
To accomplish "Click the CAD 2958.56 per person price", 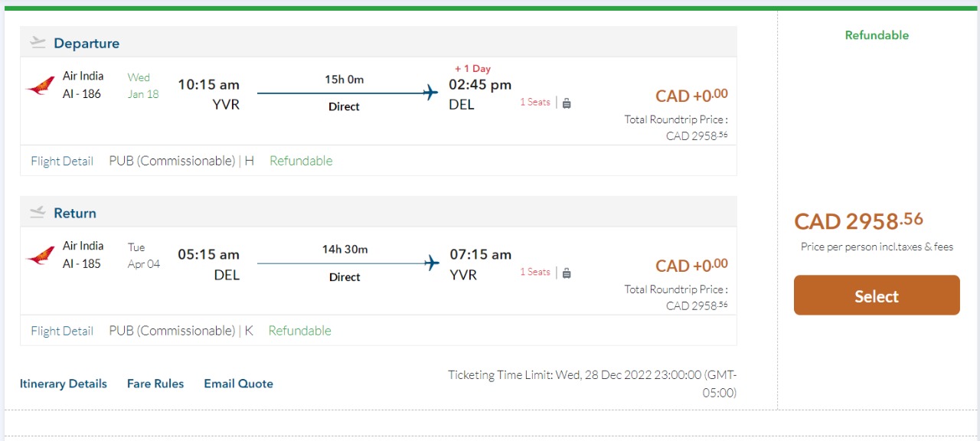I will click(858, 221).
